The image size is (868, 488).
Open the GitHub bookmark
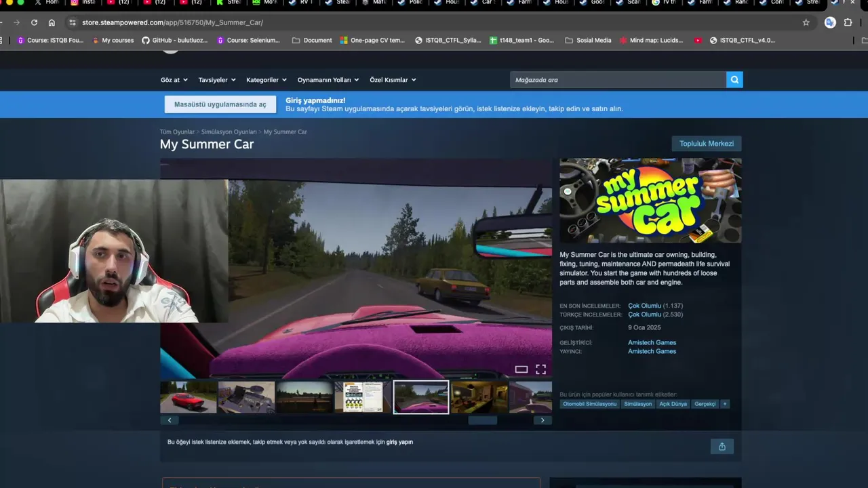pyautogui.click(x=175, y=40)
